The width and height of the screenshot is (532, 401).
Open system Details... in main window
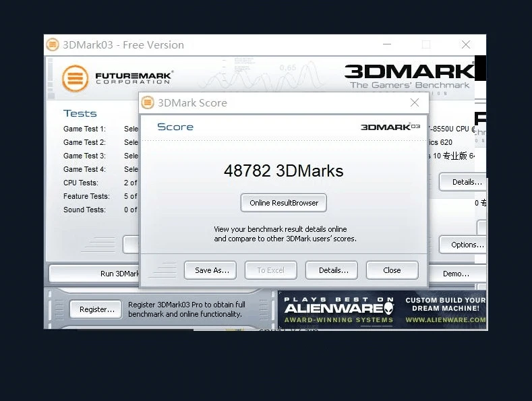[x=464, y=182]
